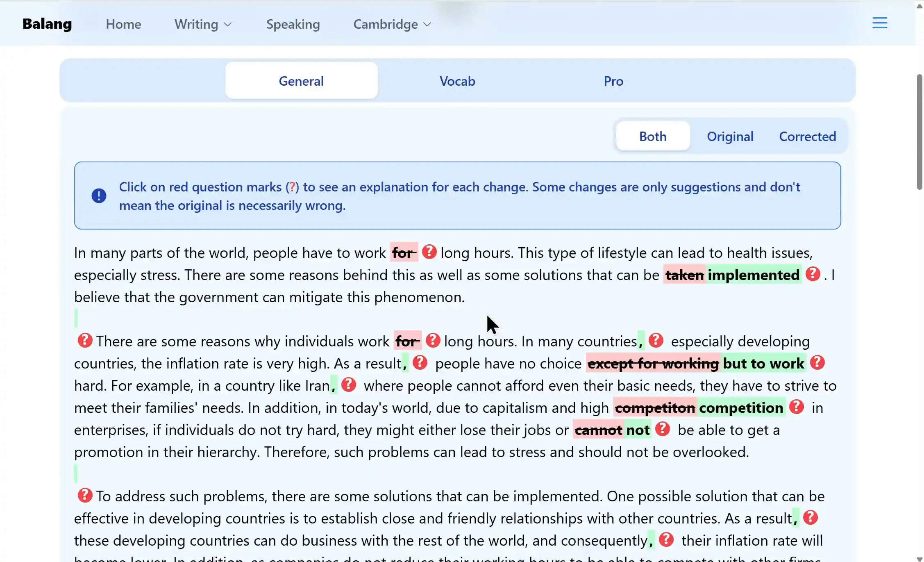Expand the Cambridge dropdown menu
The height and width of the screenshot is (562, 924).
[x=392, y=24]
